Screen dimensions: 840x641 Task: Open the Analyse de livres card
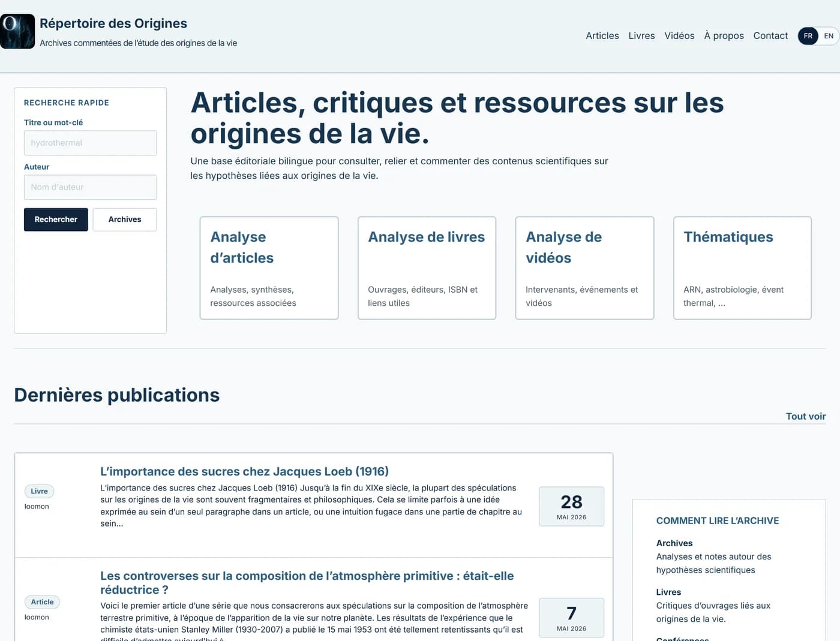(x=427, y=268)
